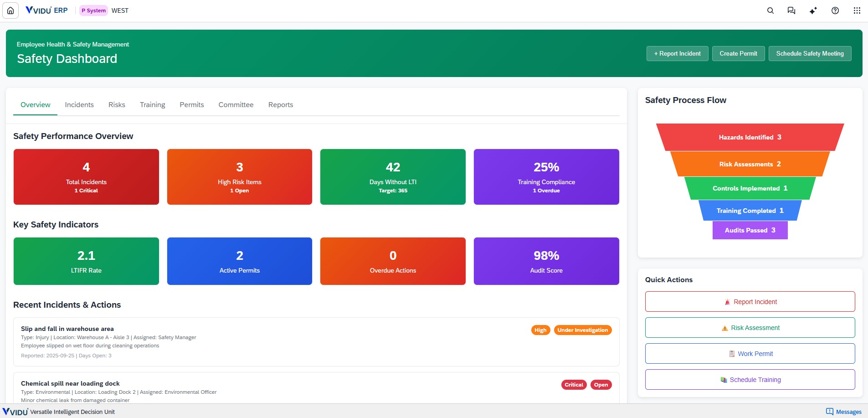
Task: Open the Permits tab
Action: (x=191, y=105)
